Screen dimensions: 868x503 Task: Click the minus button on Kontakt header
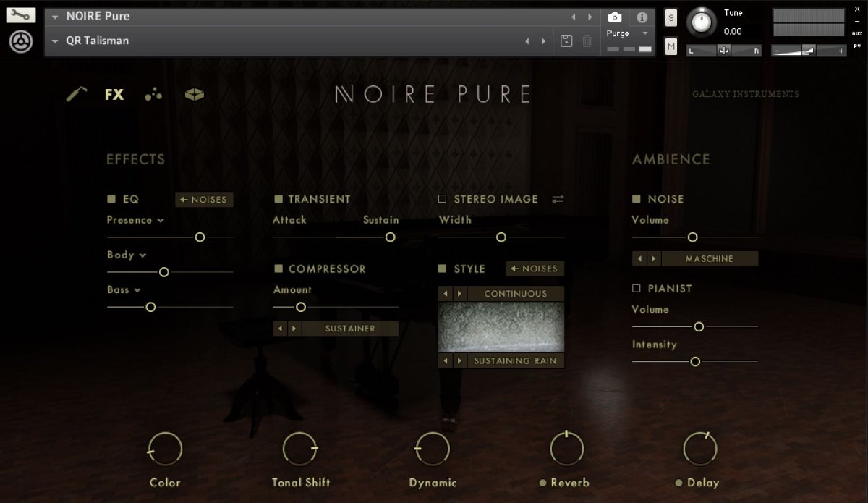coord(857,21)
